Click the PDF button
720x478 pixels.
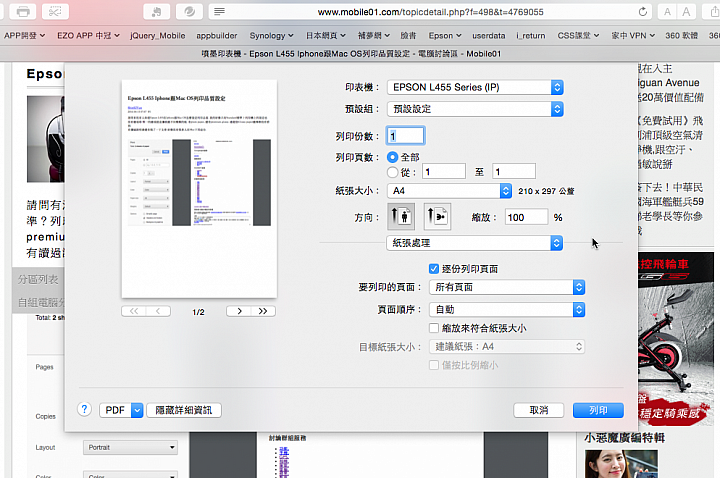[115, 410]
